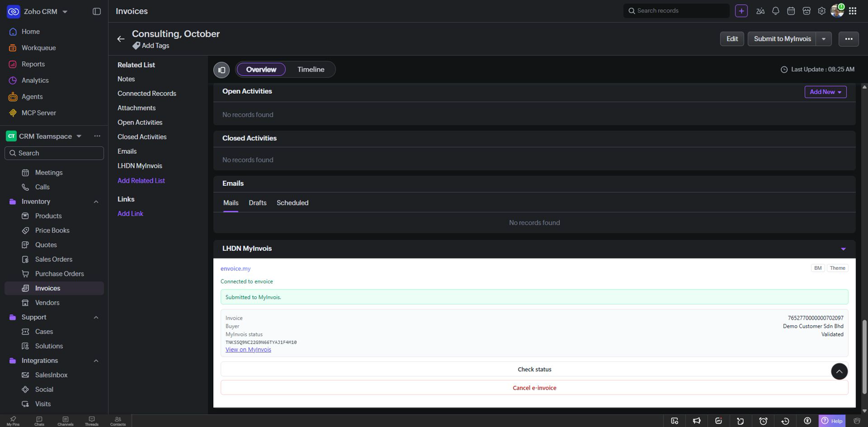This screenshot has height=427, width=868.
Task: Collapse the LHDN MyInvois section arrow
Action: coord(843,249)
